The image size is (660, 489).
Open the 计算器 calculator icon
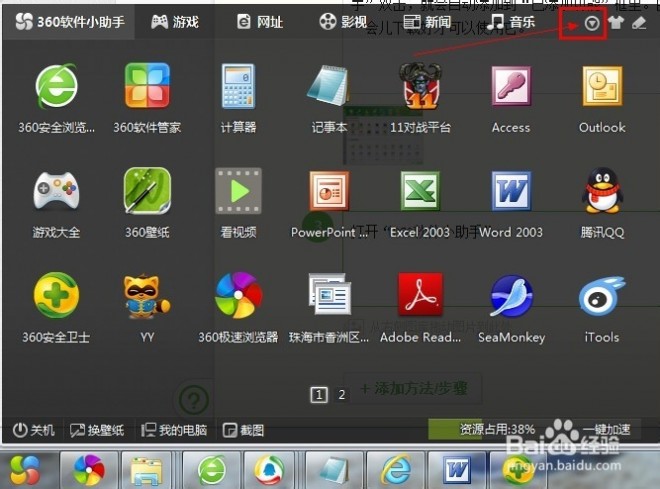pyautogui.click(x=238, y=86)
